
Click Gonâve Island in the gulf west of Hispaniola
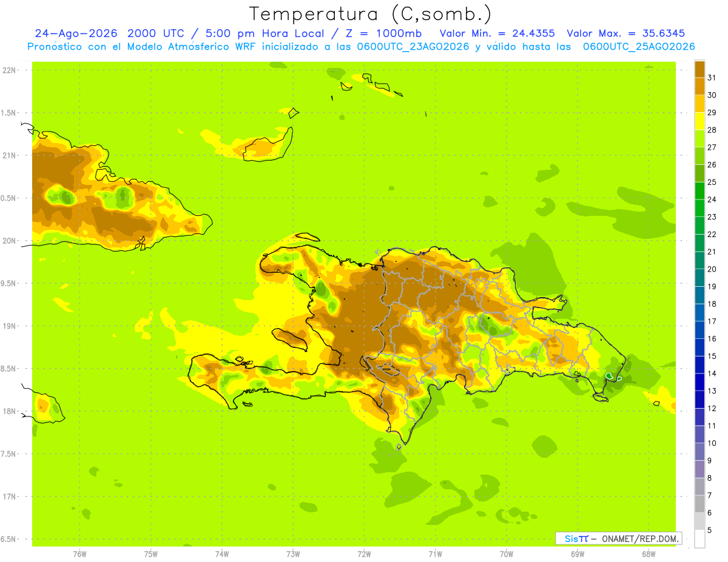[290, 338]
